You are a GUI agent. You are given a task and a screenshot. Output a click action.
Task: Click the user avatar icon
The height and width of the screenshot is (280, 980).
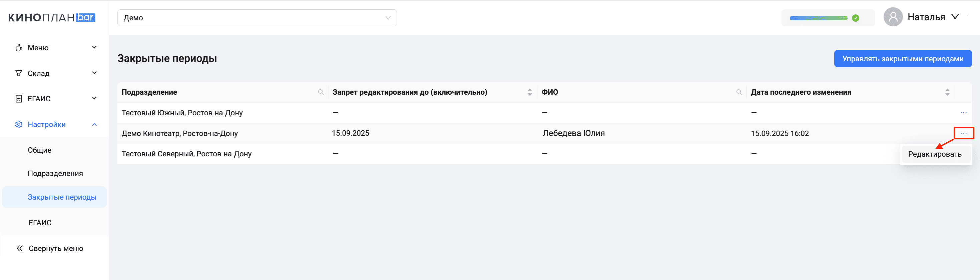click(x=893, y=17)
